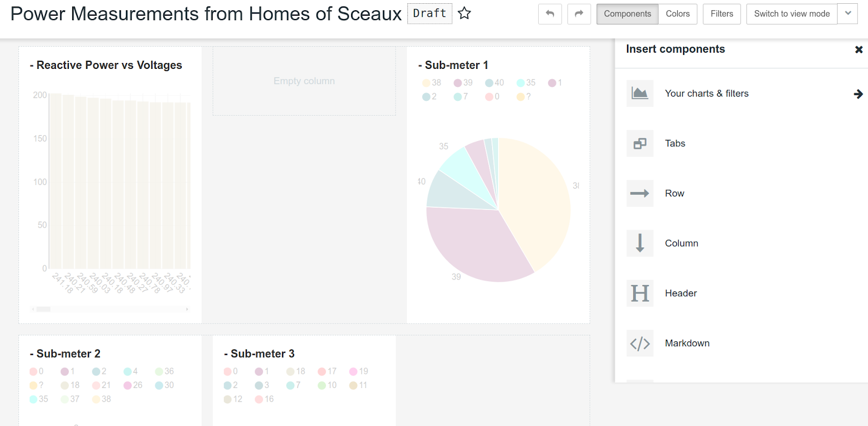Expand Your charts & filters arrow
The height and width of the screenshot is (426, 868).
(x=858, y=94)
